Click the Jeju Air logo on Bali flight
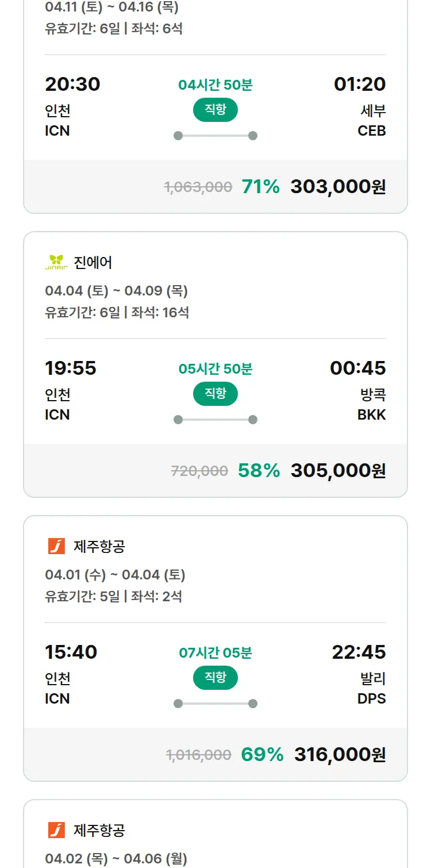This screenshot has height=868, width=431. click(x=56, y=546)
